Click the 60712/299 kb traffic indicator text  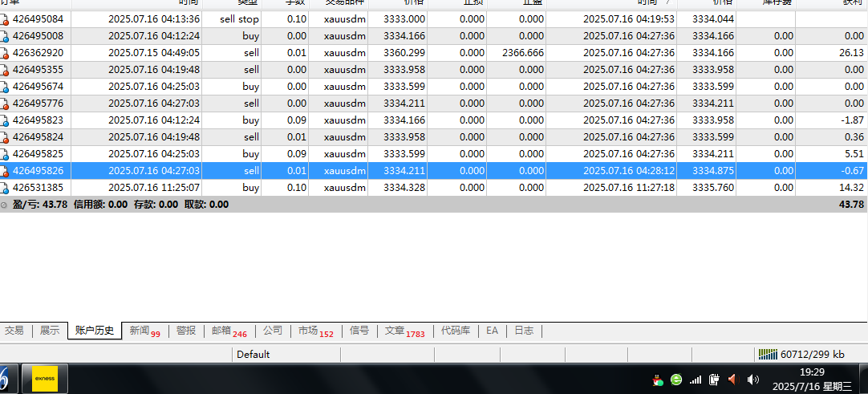click(x=812, y=354)
